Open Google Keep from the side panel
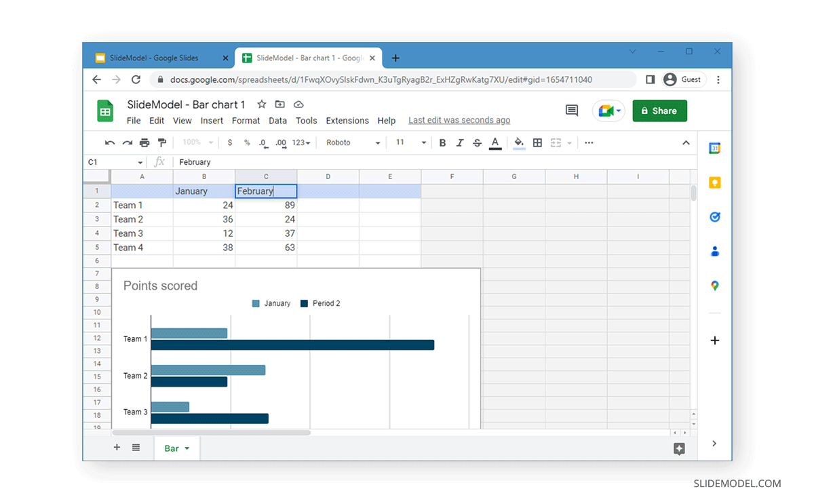The width and height of the screenshot is (814, 504). [714, 182]
